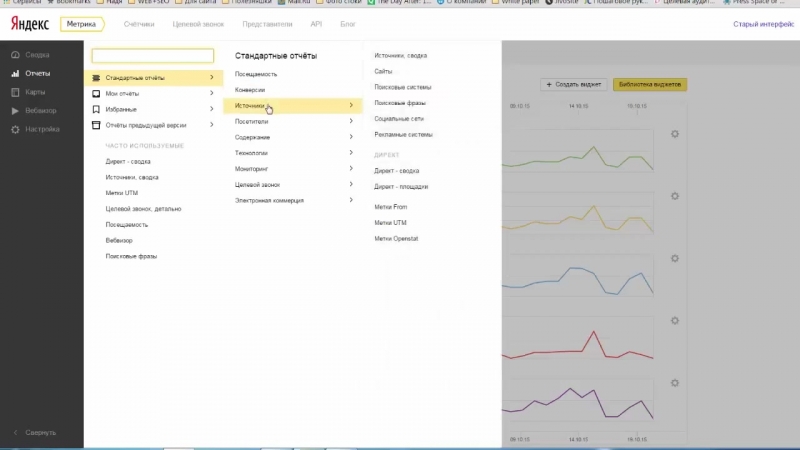The height and width of the screenshot is (450, 800).
Task: Expand Стандартные отчёты chevron
Action: click(x=212, y=78)
